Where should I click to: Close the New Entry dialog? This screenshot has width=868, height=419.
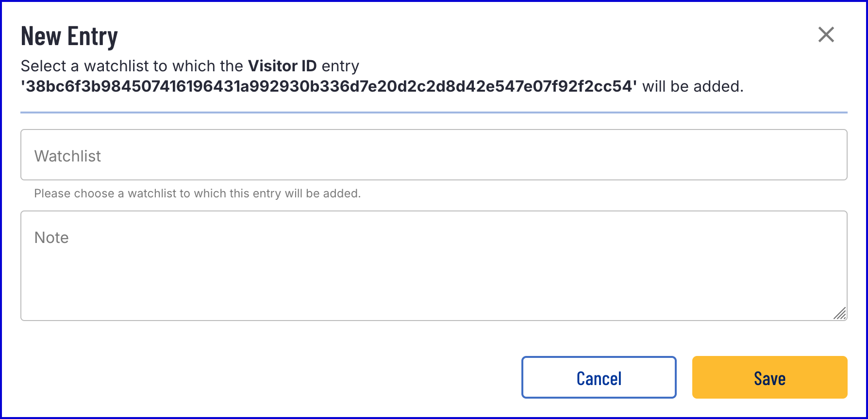point(826,35)
